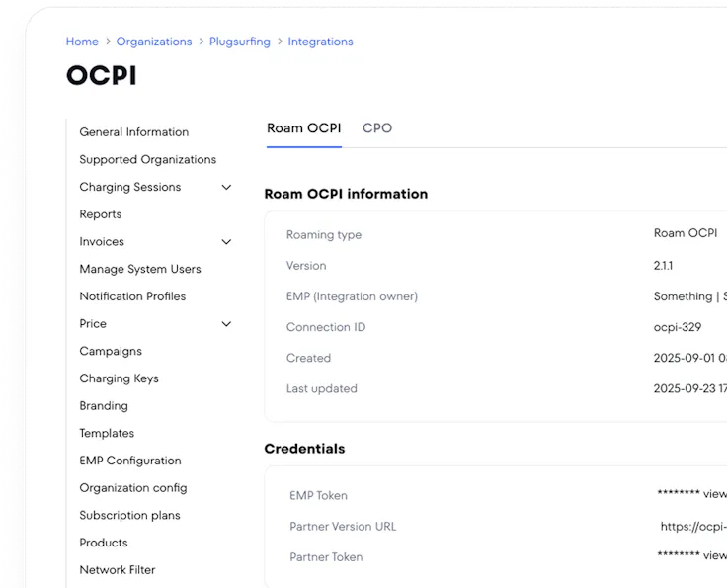
Task: Open the Plugsurfing breadcrumb link
Action: (x=240, y=42)
